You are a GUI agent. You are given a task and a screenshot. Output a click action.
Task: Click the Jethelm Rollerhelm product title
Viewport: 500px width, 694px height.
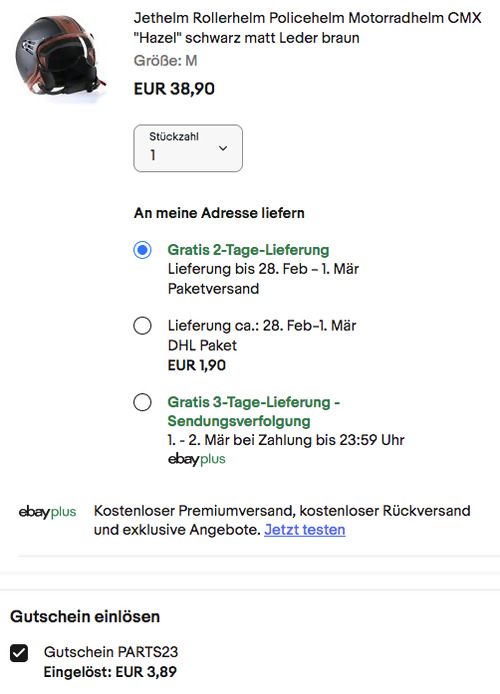[x=308, y=28]
